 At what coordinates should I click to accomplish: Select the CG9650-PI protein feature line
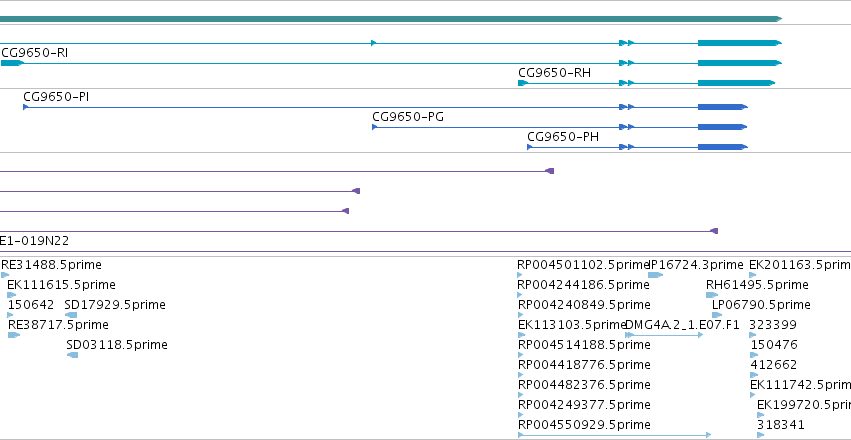(x=385, y=107)
